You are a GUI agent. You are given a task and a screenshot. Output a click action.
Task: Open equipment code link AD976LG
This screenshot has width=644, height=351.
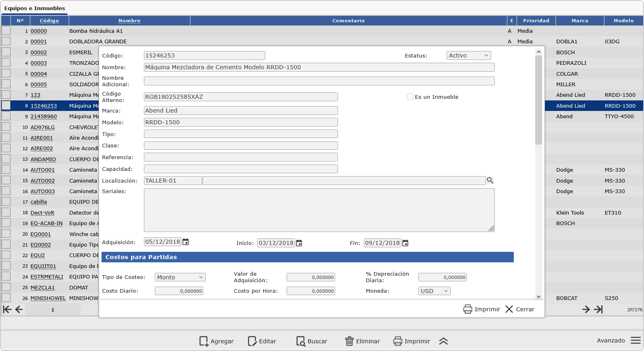click(42, 127)
